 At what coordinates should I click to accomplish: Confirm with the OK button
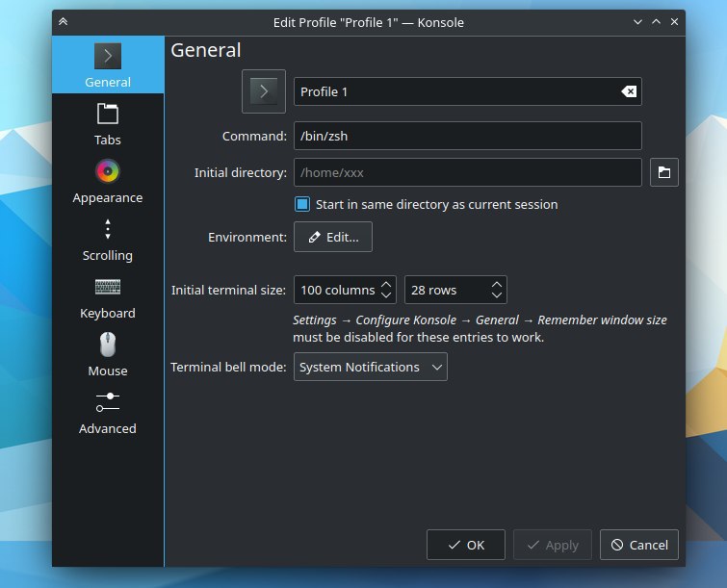(x=466, y=545)
